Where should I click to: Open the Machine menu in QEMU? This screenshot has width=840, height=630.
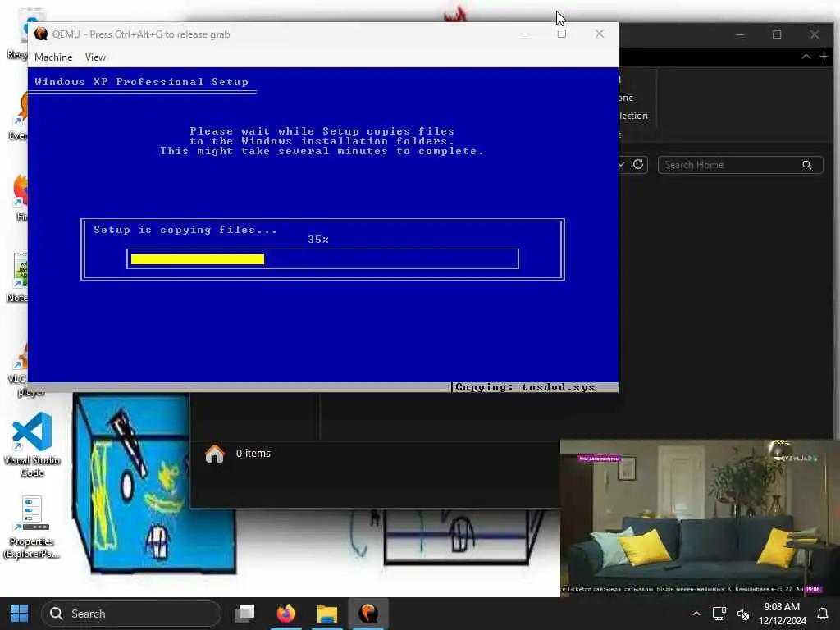(x=53, y=57)
